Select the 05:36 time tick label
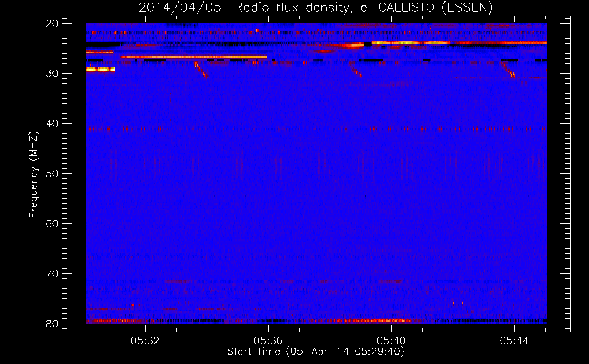Screen dimensions: 589x364 pos(268,341)
